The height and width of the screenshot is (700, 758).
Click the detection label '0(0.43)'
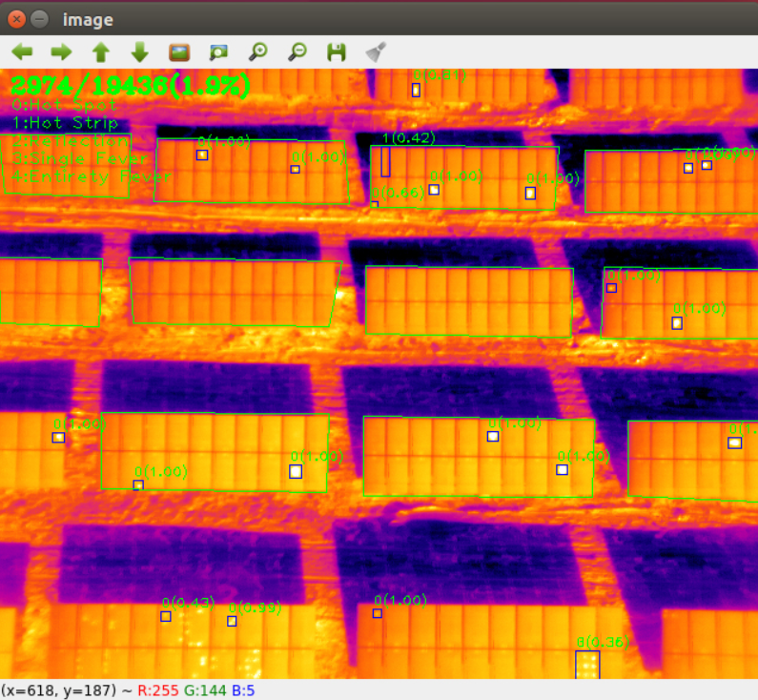[x=188, y=603]
